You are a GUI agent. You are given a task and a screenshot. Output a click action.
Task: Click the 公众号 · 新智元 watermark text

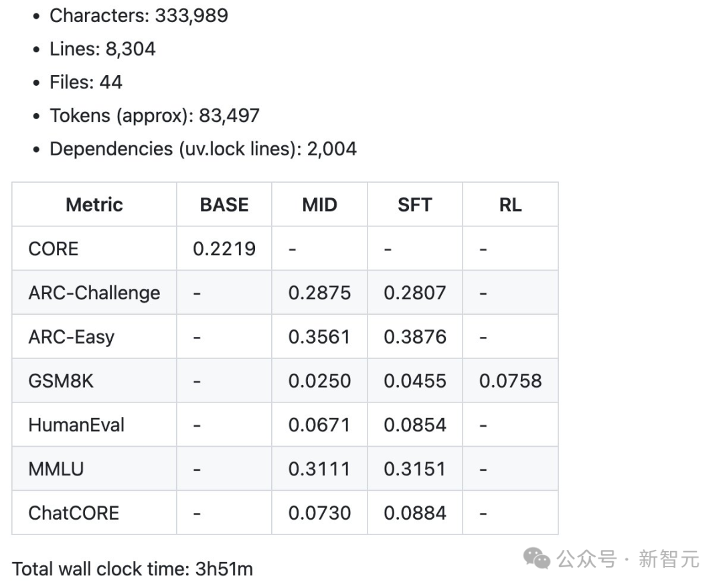point(628,559)
